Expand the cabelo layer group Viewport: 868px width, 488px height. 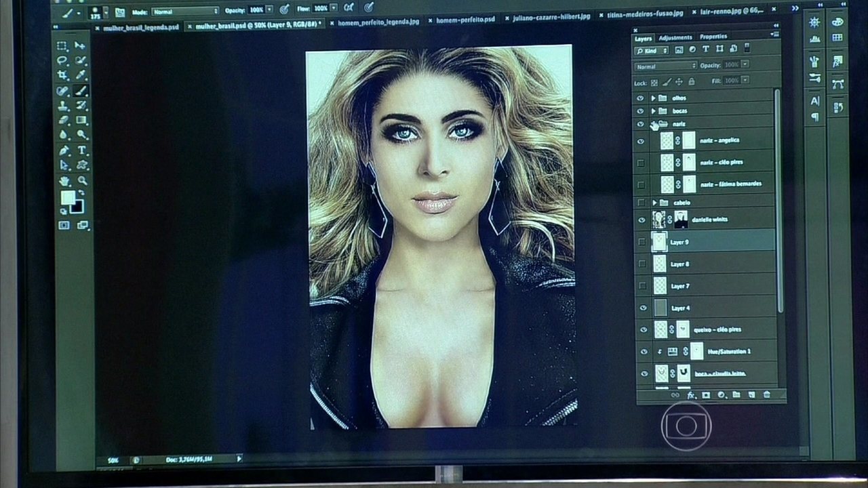[x=654, y=203]
